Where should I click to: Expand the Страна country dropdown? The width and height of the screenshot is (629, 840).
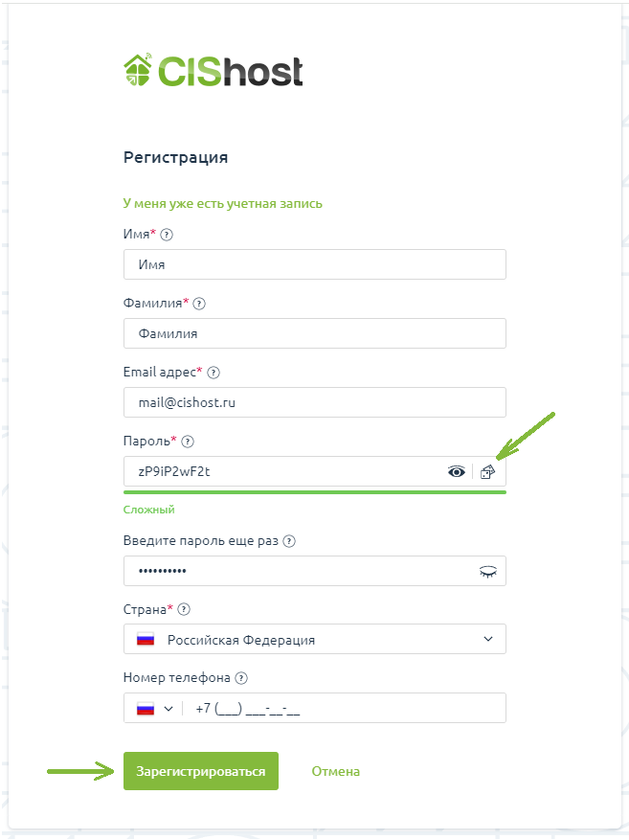(314, 639)
